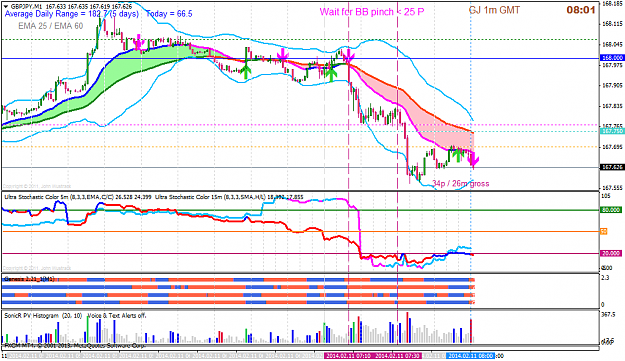Select the green 80.000 stochastic level tag
This screenshot has width=625, height=361.
(611, 210)
